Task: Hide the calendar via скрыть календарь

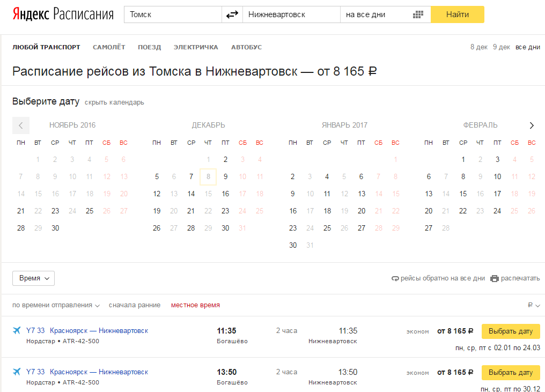Action: [114, 102]
